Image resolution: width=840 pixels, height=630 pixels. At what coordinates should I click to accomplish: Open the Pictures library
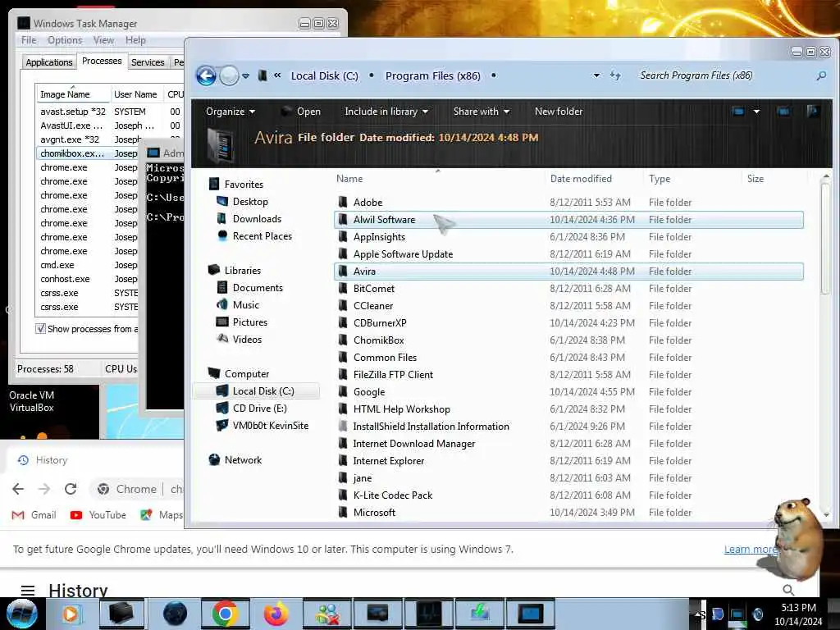tap(249, 322)
